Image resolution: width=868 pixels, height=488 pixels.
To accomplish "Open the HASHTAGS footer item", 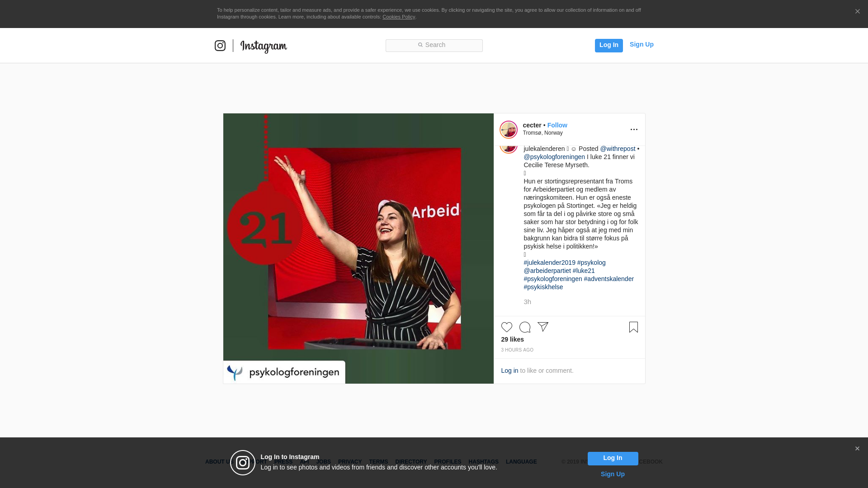I will pos(483,462).
